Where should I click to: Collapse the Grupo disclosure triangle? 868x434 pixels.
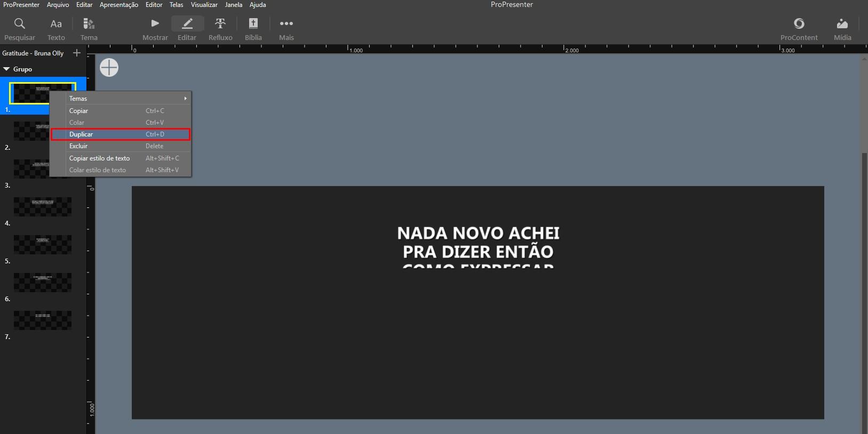[6, 69]
